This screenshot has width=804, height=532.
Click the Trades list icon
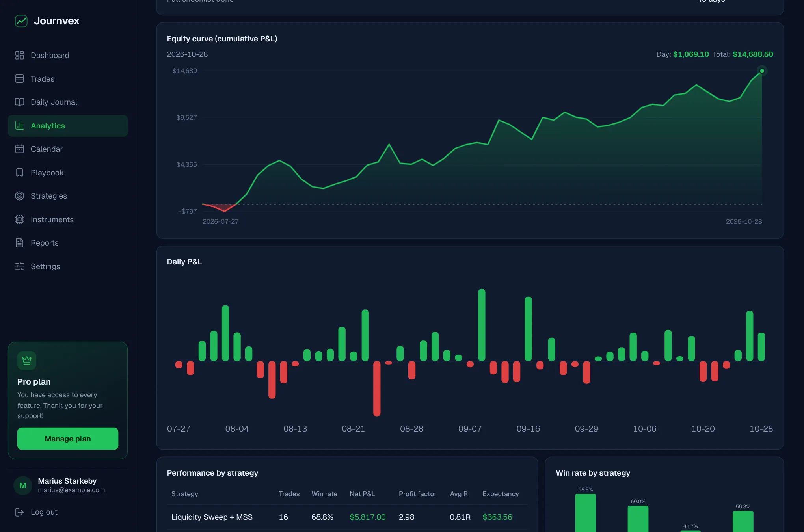click(x=19, y=79)
